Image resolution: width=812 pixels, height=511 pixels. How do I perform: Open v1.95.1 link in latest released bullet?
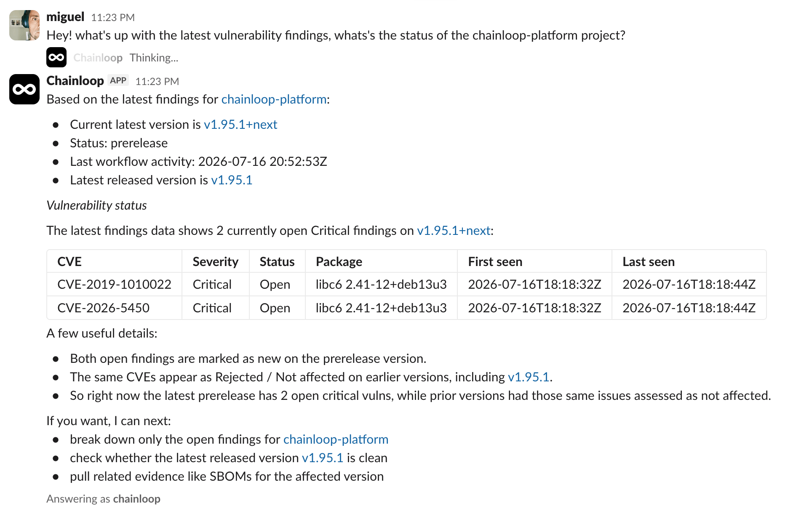[x=232, y=180]
